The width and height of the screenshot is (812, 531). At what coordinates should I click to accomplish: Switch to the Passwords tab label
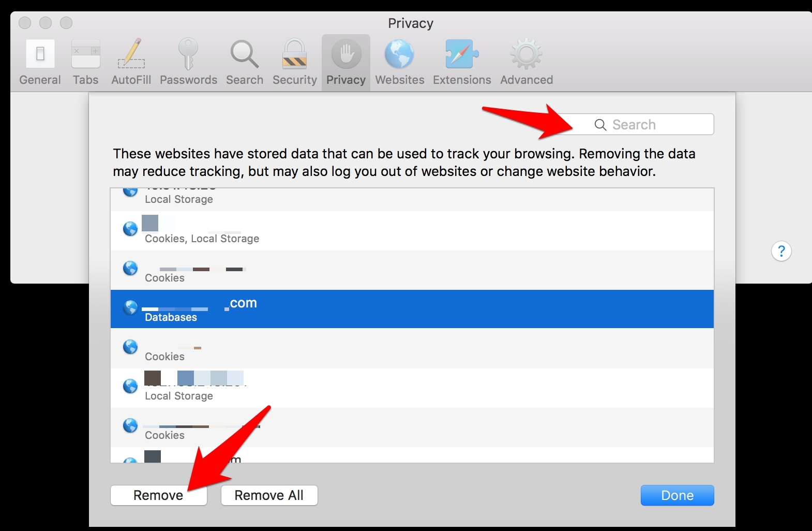pyautogui.click(x=188, y=80)
